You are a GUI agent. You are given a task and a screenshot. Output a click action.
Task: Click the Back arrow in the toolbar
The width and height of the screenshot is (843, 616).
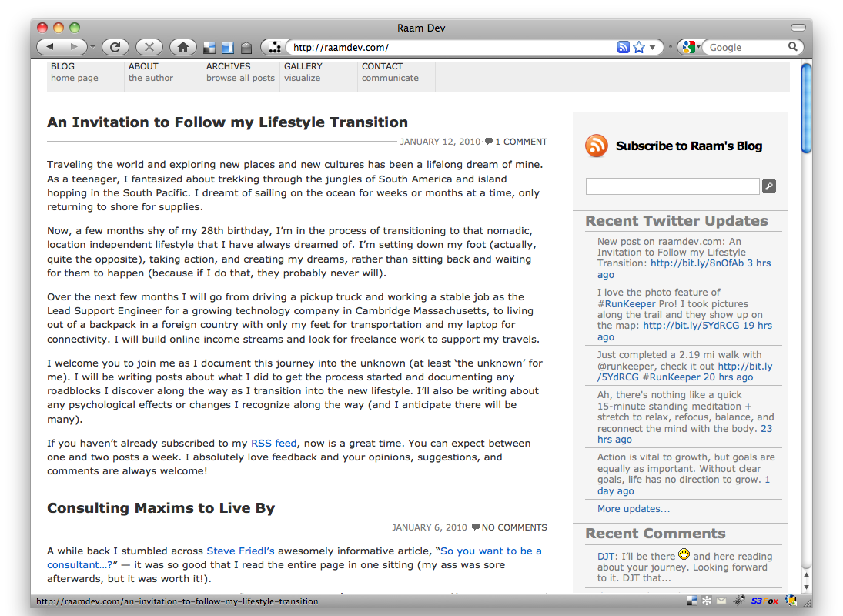pyautogui.click(x=49, y=47)
